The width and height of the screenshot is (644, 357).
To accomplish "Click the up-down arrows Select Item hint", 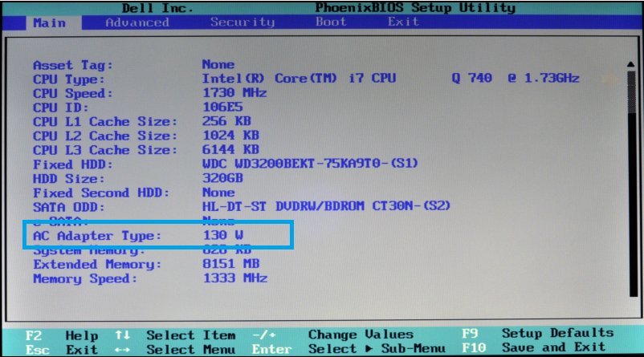I will (175, 335).
